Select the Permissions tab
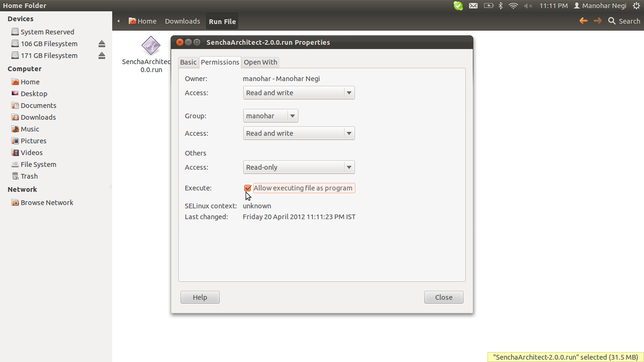This screenshot has width=644, height=362. pyautogui.click(x=220, y=62)
